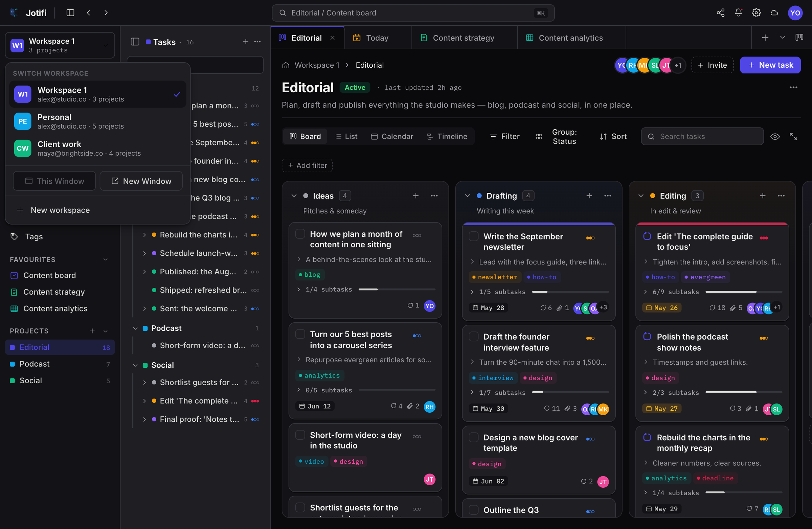Screen dimensions: 812x529
Task: Check 'Draft the founder interview' checkbox
Action: tap(474, 337)
